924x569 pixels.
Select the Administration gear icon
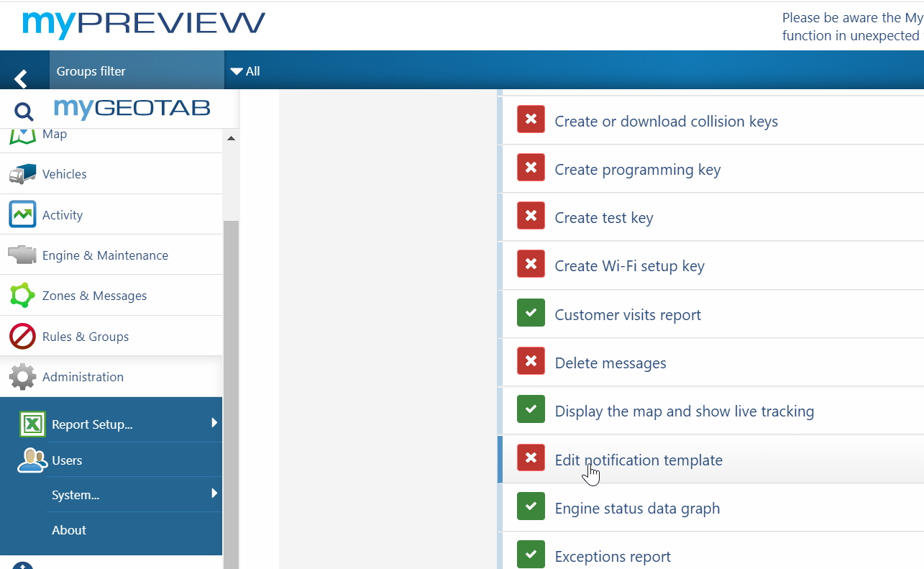22,376
